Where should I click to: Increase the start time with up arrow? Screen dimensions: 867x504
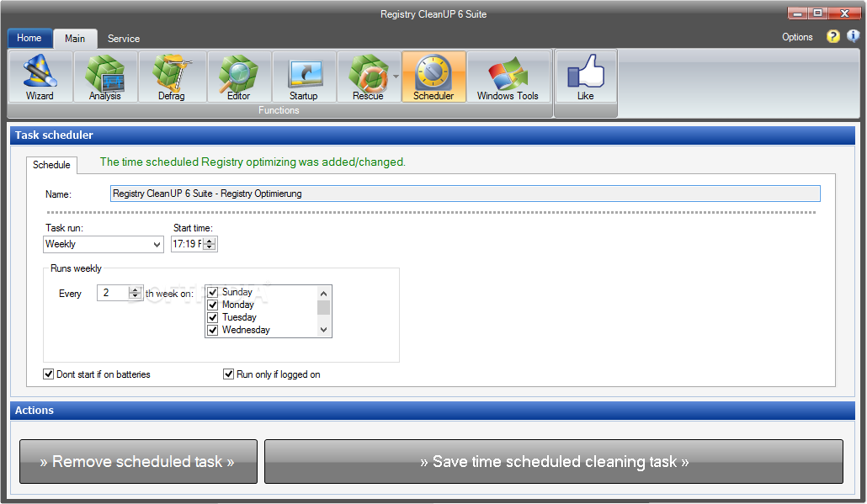pos(210,241)
